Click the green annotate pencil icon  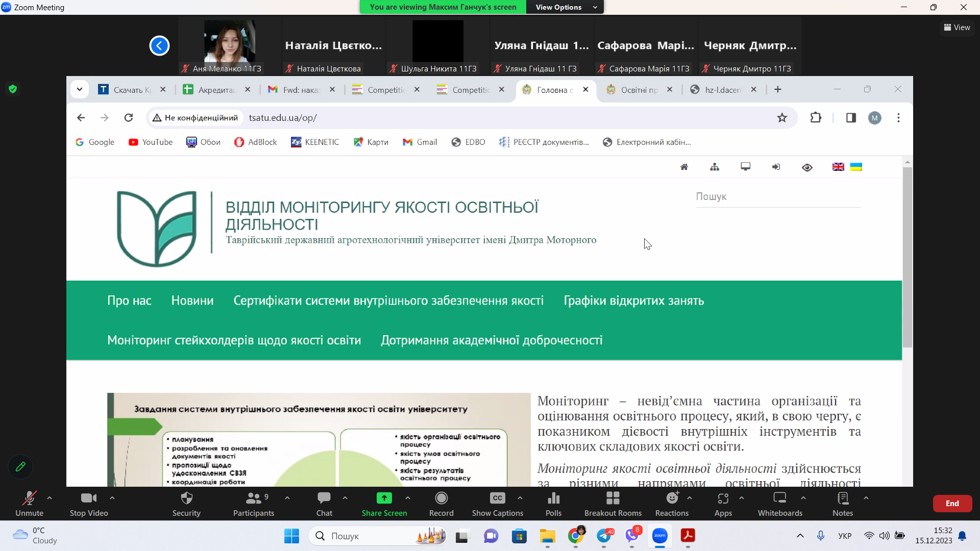click(20, 466)
